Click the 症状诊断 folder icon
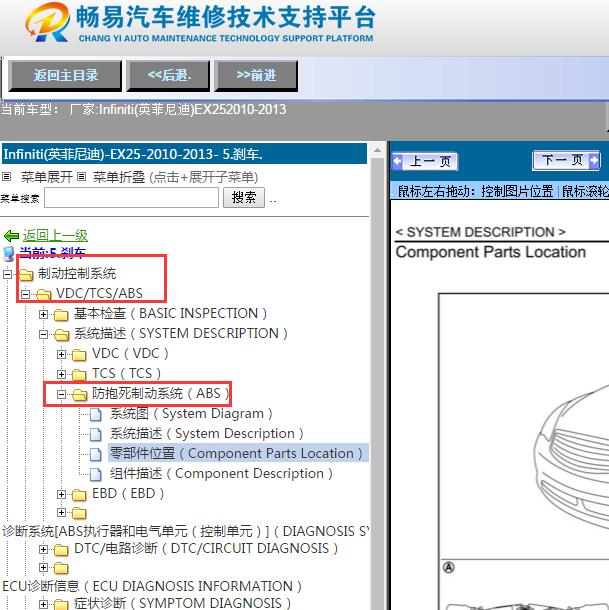609x610 pixels. pyautogui.click(x=61, y=605)
